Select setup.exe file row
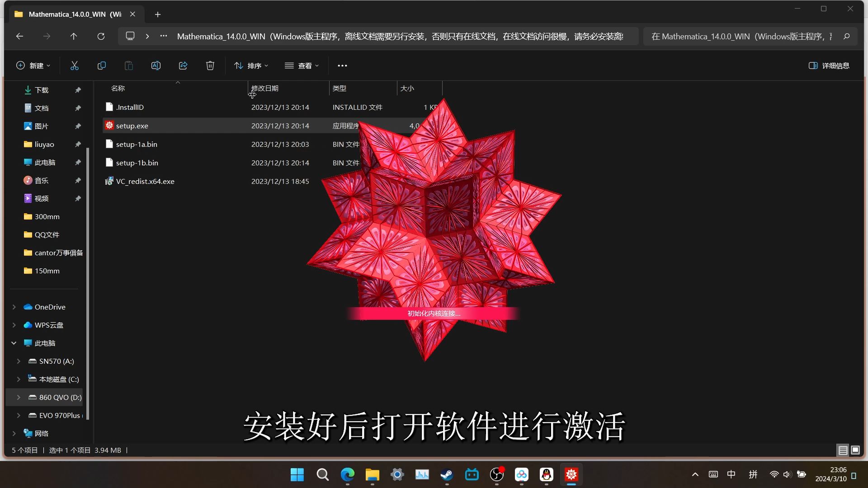The height and width of the screenshot is (488, 868). pyautogui.click(x=271, y=126)
